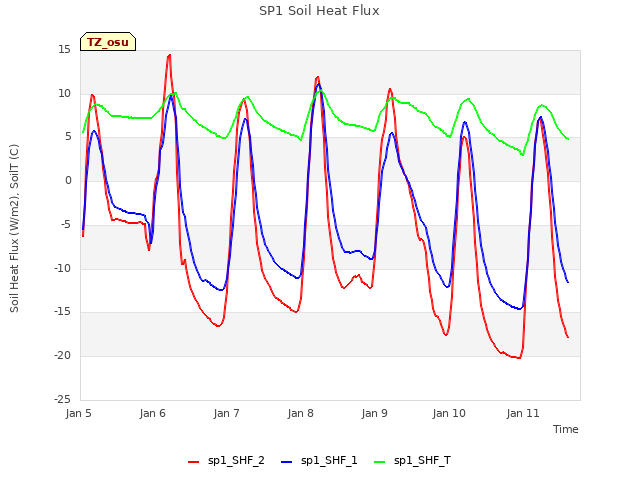This screenshot has height=480, width=640.
Task: Select the sp1_SHF_T legend label
Action: click(x=422, y=461)
